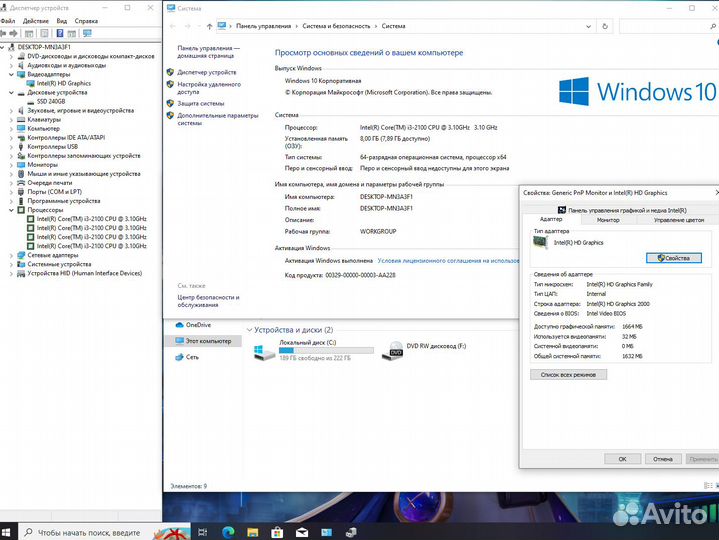
Task: Click taskbar search box
Action: pos(104,532)
